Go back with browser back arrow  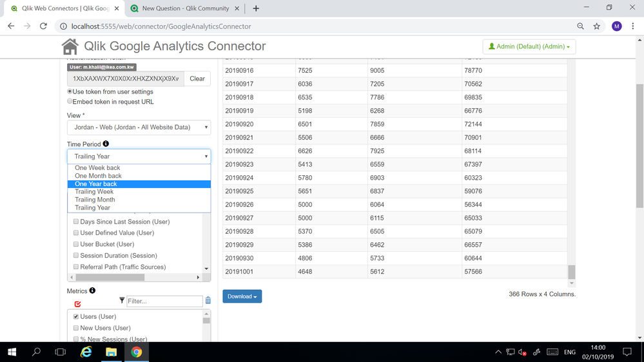[x=11, y=26]
